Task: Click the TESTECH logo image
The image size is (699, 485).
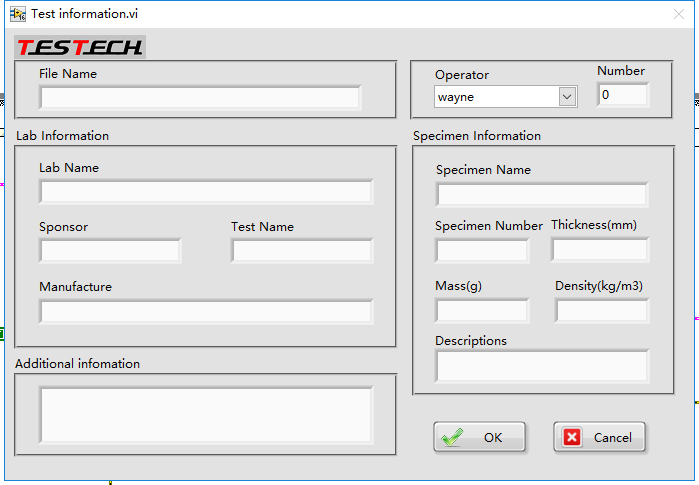Action: click(x=80, y=47)
